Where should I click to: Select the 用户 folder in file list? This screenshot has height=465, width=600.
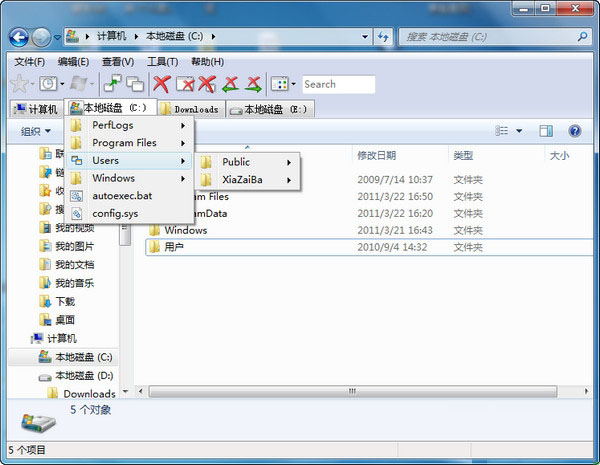174,247
